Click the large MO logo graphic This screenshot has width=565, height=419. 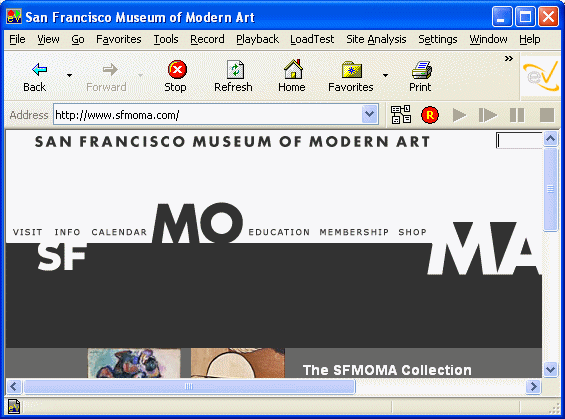pos(197,223)
